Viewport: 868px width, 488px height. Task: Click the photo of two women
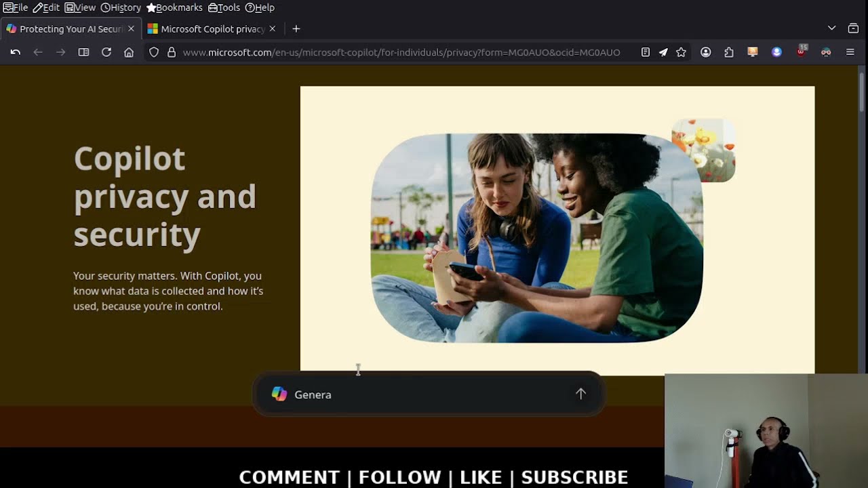536,238
